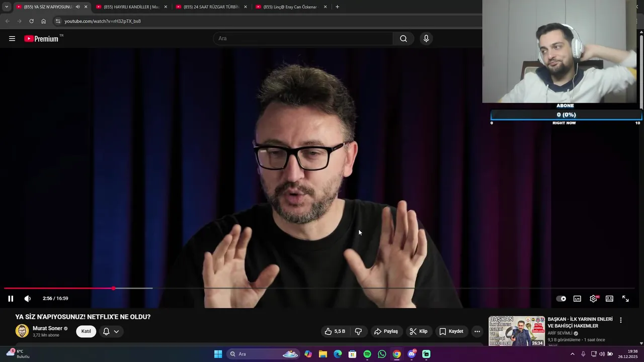The width and height of the screenshot is (644, 362).
Task: Toggle the autoplay switch in player
Action: [x=561, y=299]
